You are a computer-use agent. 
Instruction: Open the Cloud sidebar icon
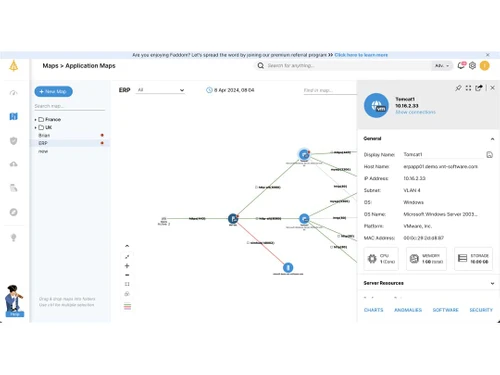pyautogui.click(x=14, y=164)
